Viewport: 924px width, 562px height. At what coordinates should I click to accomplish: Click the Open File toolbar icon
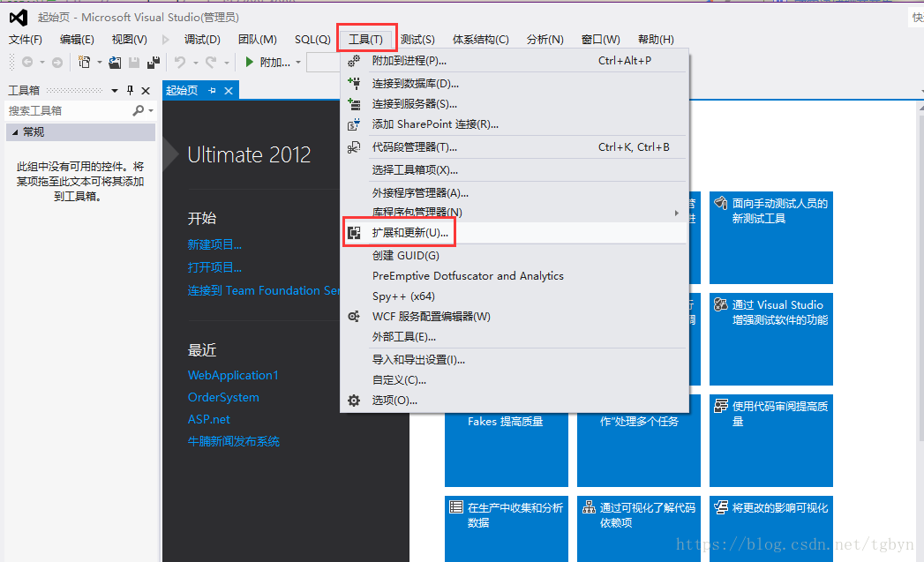(x=115, y=62)
